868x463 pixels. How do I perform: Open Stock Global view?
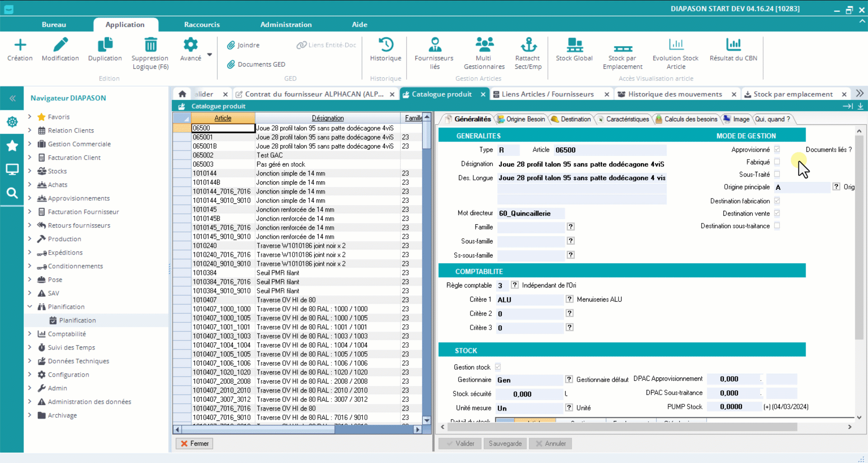pyautogui.click(x=574, y=45)
